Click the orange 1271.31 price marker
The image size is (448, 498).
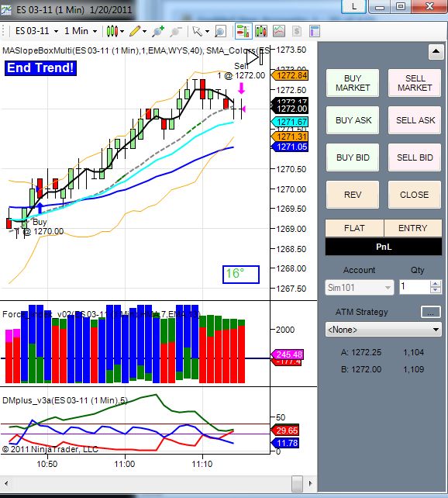pos(290,137)
